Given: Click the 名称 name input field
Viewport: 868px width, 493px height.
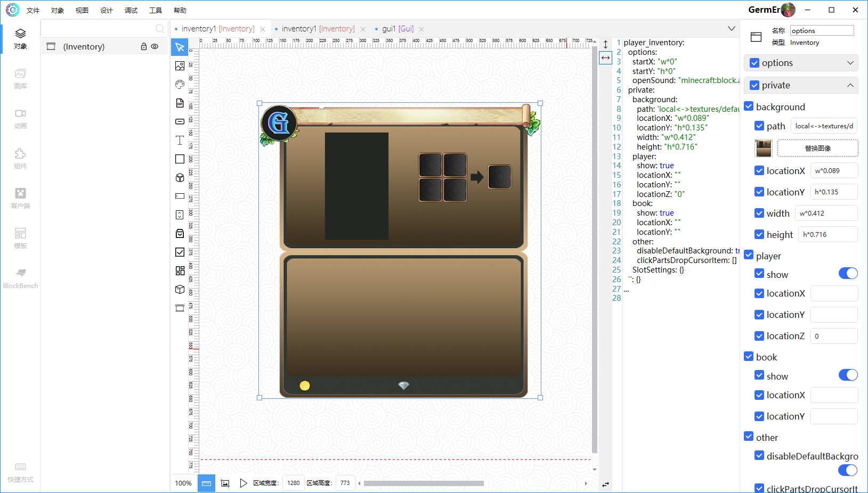Looking at the screenshot, I should (x=822, y=30).
